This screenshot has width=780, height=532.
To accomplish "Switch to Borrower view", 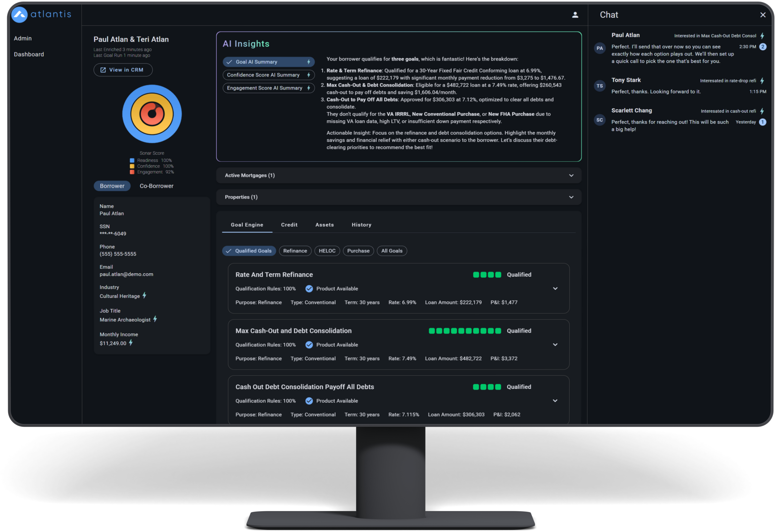I will [x=112, y=186].
